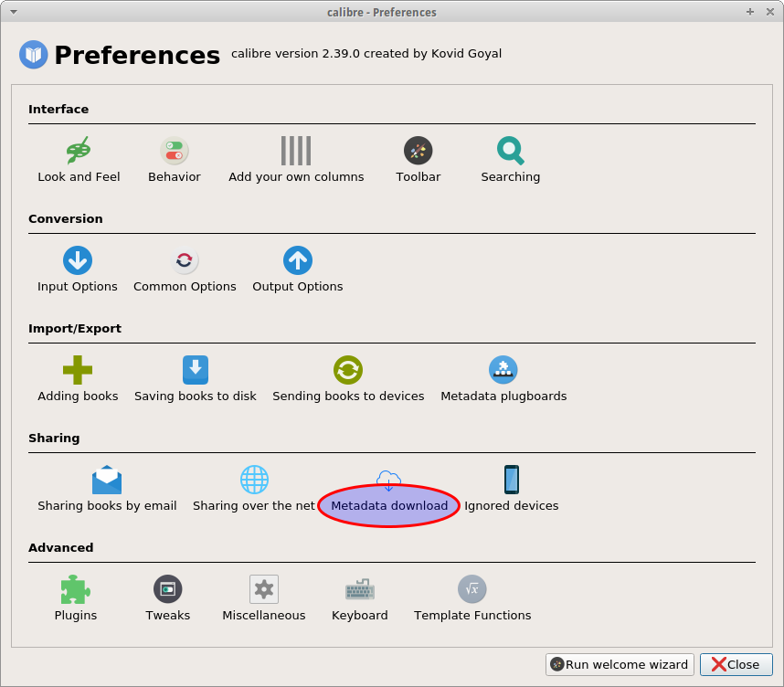
Task: Open the Miscellaneous gear icon
Action: click(264, 589)
